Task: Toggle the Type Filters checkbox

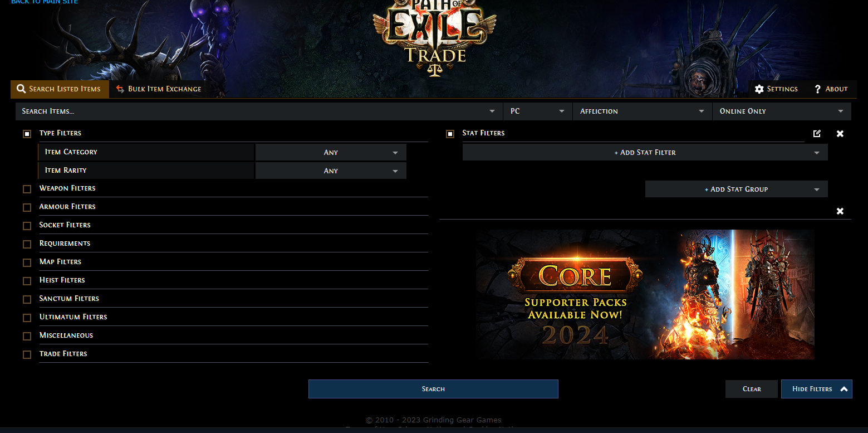Action: pyautogui.click(x=27, y=134)
